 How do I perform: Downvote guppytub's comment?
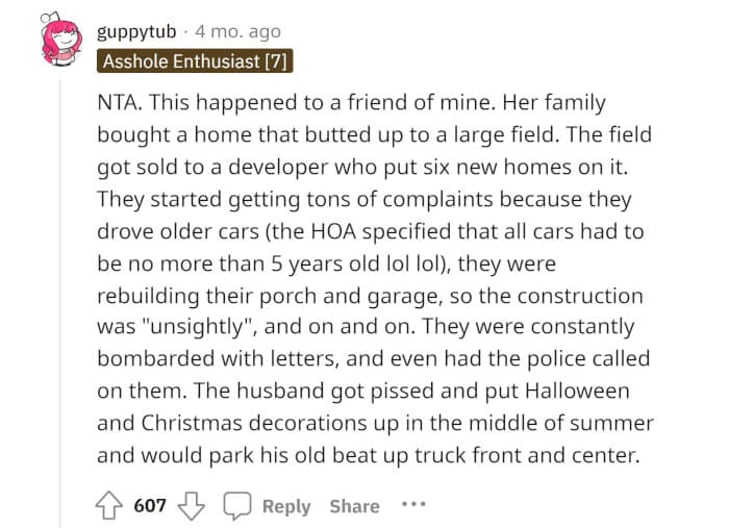click(x=191, y=506)
